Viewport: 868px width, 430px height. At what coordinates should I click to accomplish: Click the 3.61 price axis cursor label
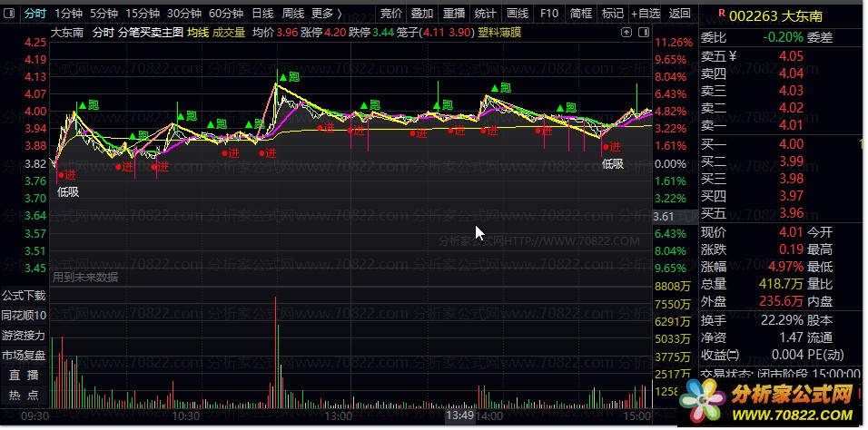pos(664,217)
